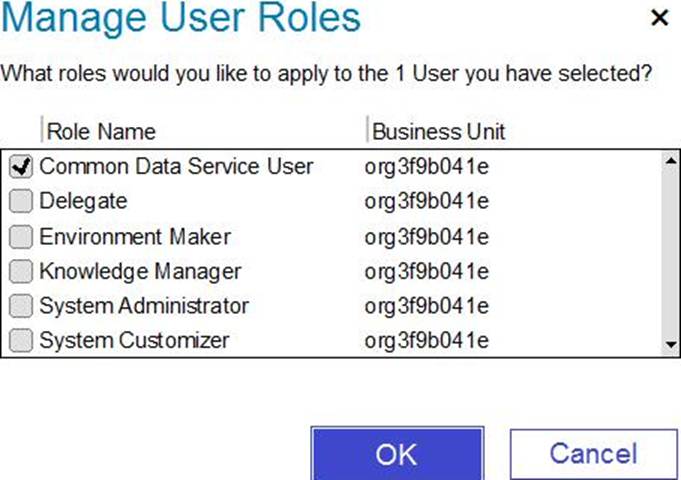The width and height of the screenshot is (681, 480).
Task: Click the scroll down arrow in roles list
Action: click(x=671, y=345)
